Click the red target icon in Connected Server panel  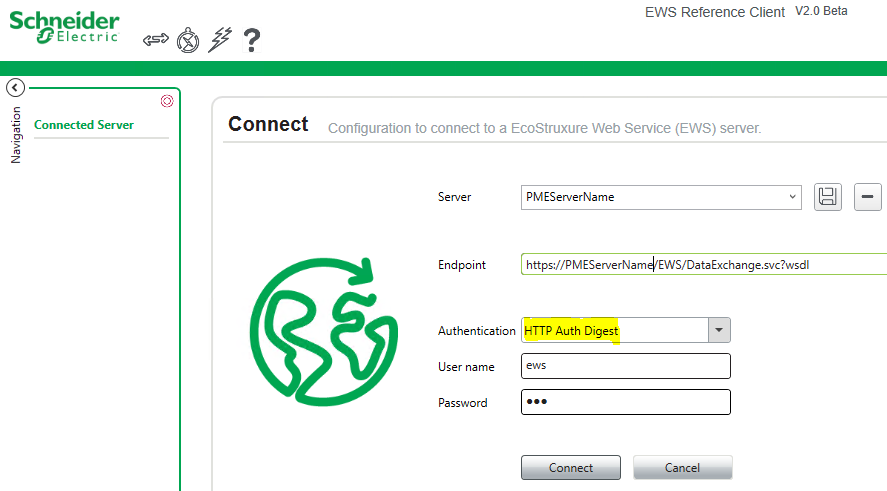click(x=167, y=101)
